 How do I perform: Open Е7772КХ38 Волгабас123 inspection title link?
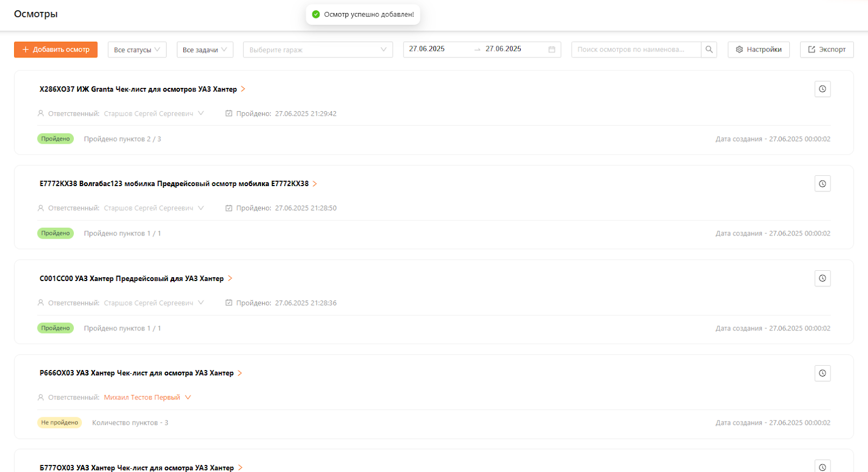(x=174, y=184)
